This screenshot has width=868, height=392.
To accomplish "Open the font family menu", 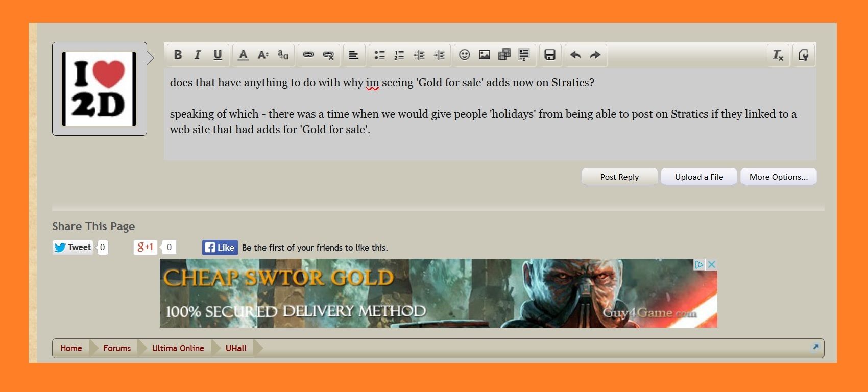I will pos(283,55).
